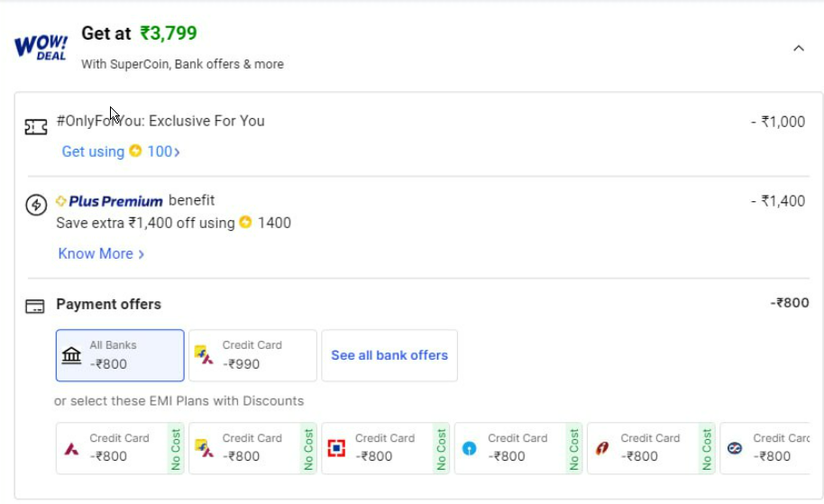Click the Kotak Bank logo icon
The height and width of the screenshot is (504, 824).
pos(735,448)
